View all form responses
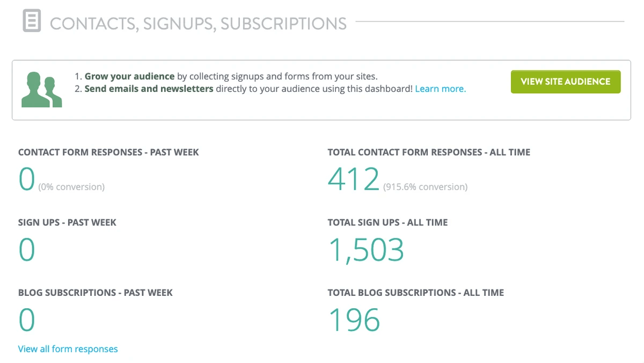Viewport: 644px width, 363px height. (x=68, y=349)
